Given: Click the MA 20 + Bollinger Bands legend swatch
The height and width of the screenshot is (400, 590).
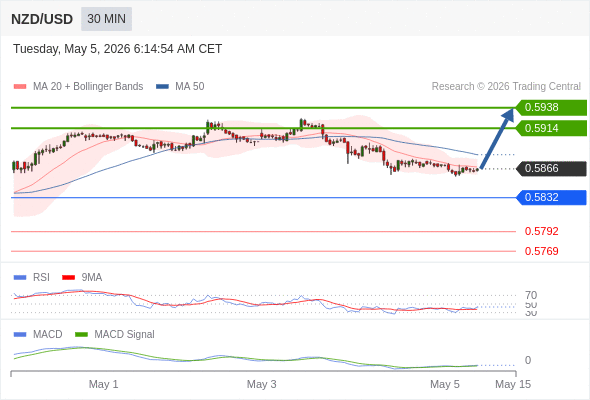Looking at the screenshot, I should (x=20, y=87).
